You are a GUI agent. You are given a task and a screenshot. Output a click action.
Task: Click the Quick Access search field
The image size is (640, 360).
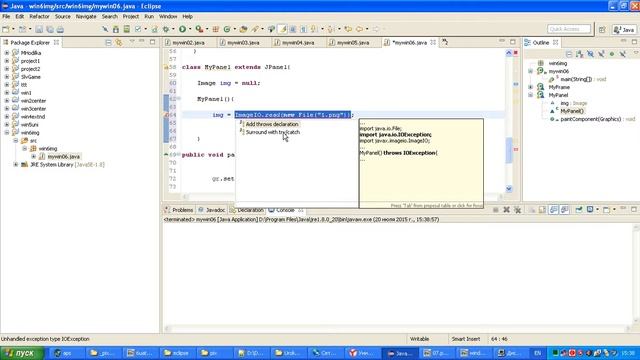click(569, 29)
